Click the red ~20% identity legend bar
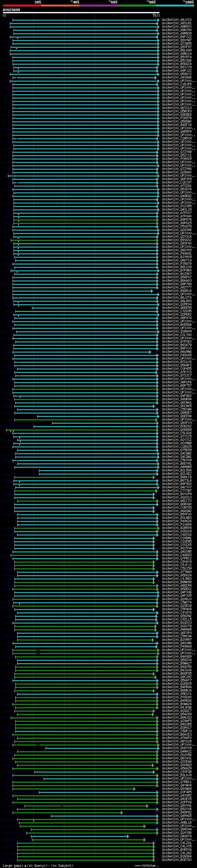Viewport: 197px width, 868px height. (x=22, y=6)
